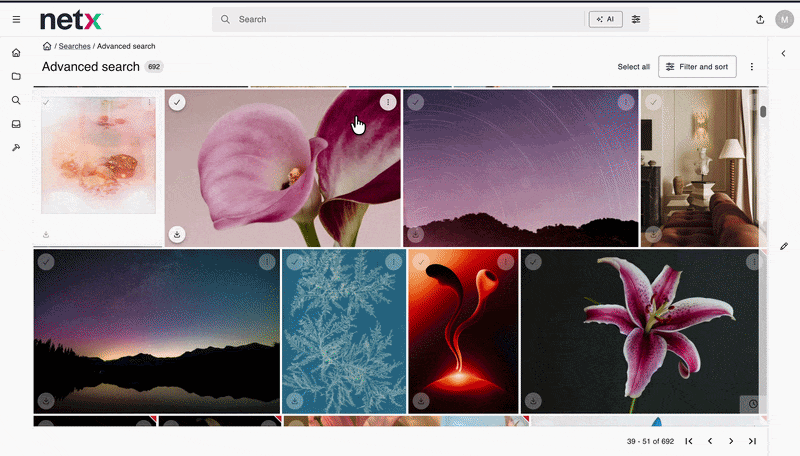Image resolution: width=800 pixels, height=456 pixels.
Task: Download the star trails asset
Action: (415, 235)
